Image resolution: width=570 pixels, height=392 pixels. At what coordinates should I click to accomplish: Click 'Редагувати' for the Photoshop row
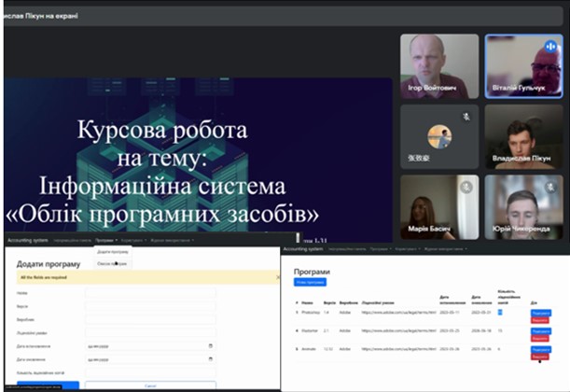(x=541, y=313)
